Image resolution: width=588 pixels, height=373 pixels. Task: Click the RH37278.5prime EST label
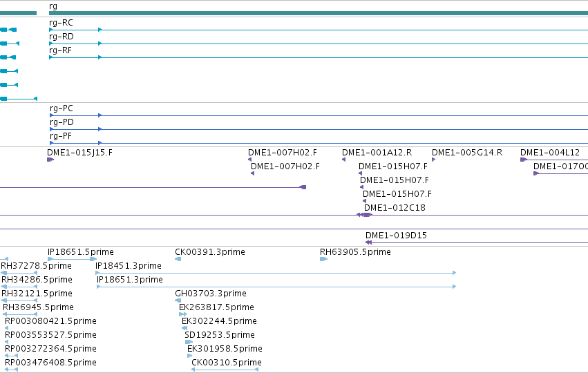[37, 266]
